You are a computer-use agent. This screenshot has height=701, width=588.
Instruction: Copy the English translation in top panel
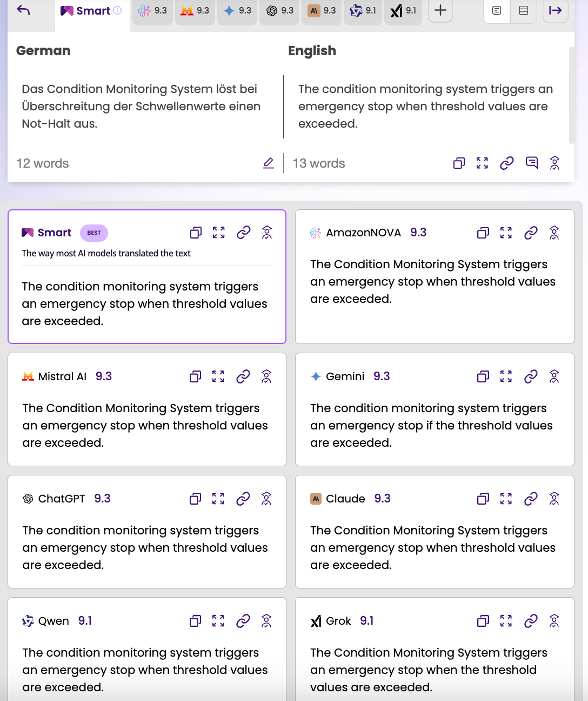click(459, 163)
